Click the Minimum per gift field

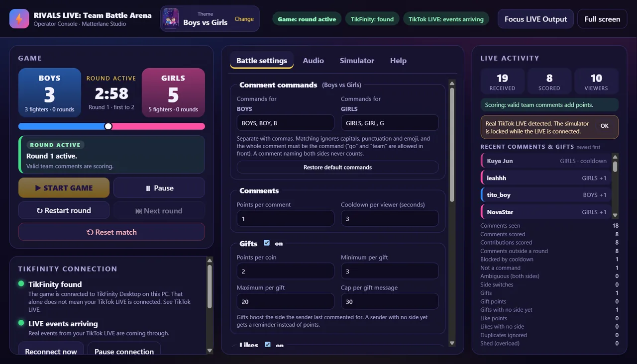pos(390,271)
